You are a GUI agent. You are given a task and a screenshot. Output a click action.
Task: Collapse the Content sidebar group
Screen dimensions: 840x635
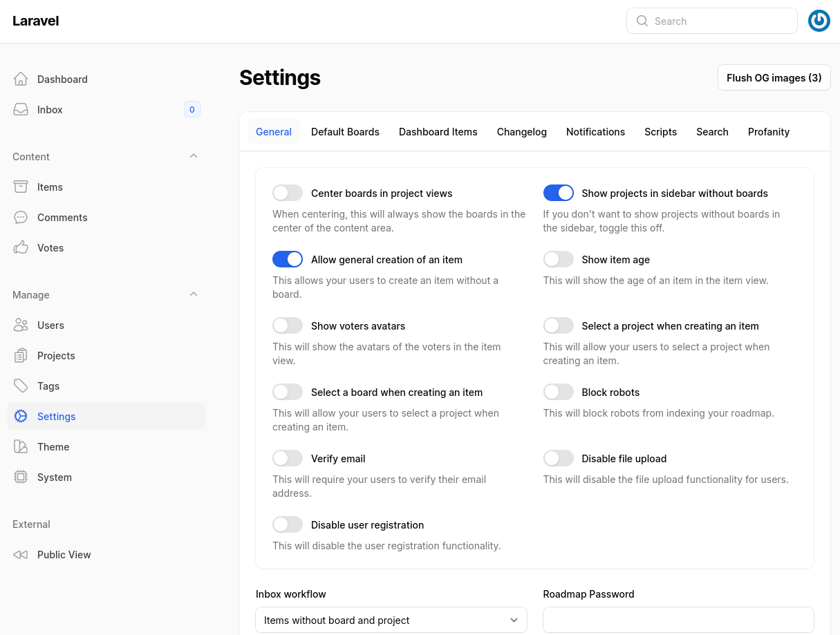coord(194,156)
